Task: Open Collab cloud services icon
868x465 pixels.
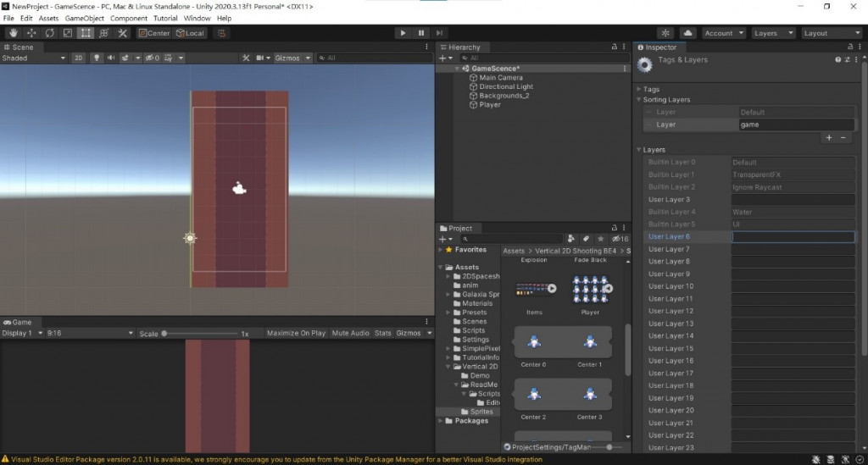Action: pos(687,33)
